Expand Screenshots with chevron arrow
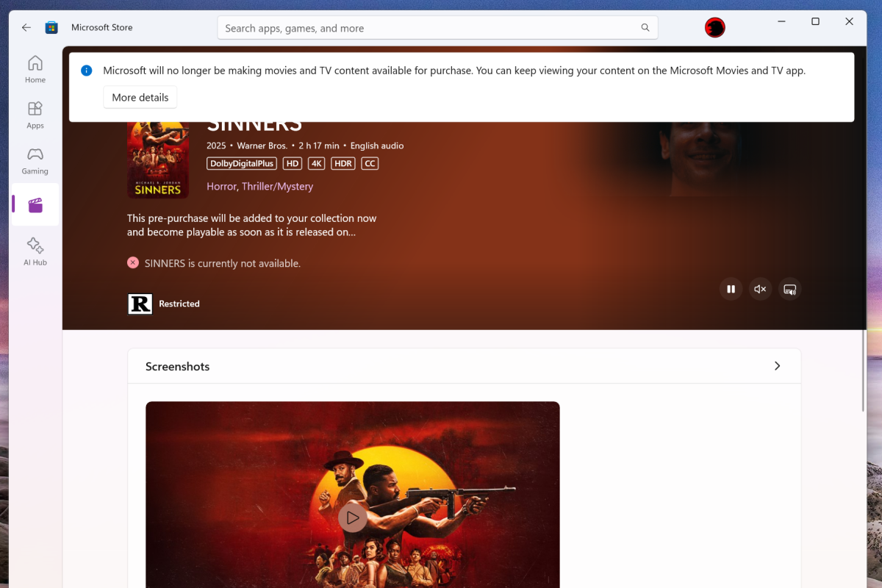This screenshot has width=882, height=588. pos(777,366)
